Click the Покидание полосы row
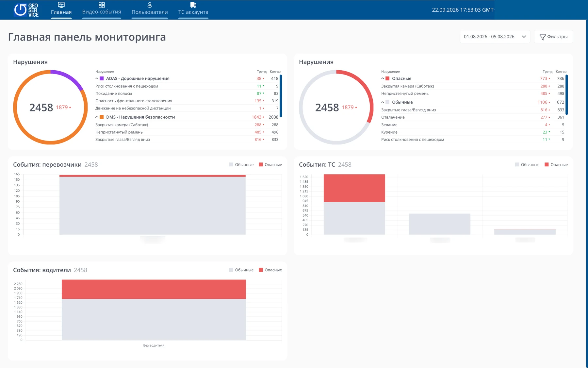Screen dimensions: 588x368 point(187,93)
